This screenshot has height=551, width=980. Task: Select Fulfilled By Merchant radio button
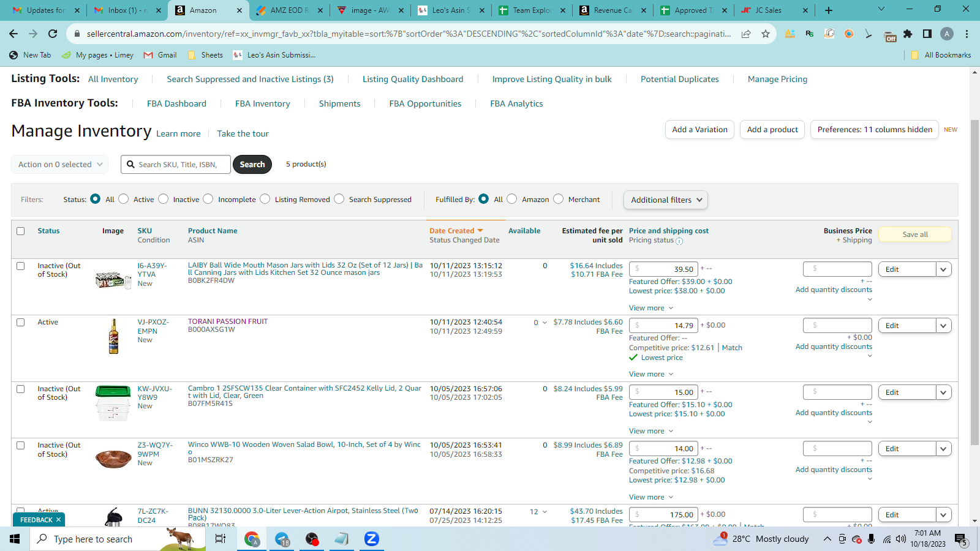click(559, 199)
